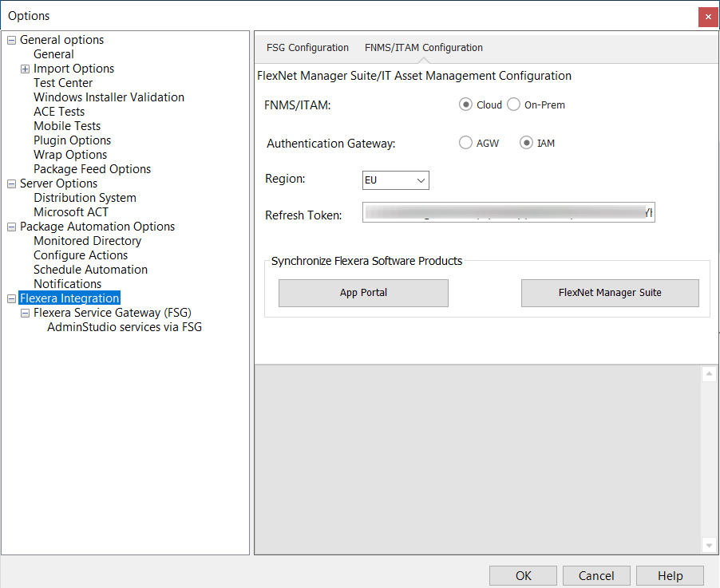This screenshot has width=720, height=588.
Task: Collapse the General options tree node
Action: [x=11, y=41]
